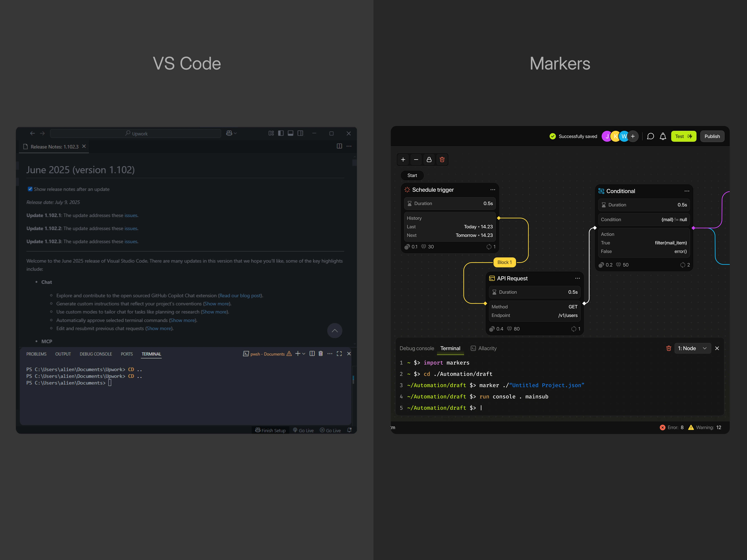Toggle the canvas lock icon
This screenshot has height=560, width=747.
pyautogui.click(x=429, y=160)
